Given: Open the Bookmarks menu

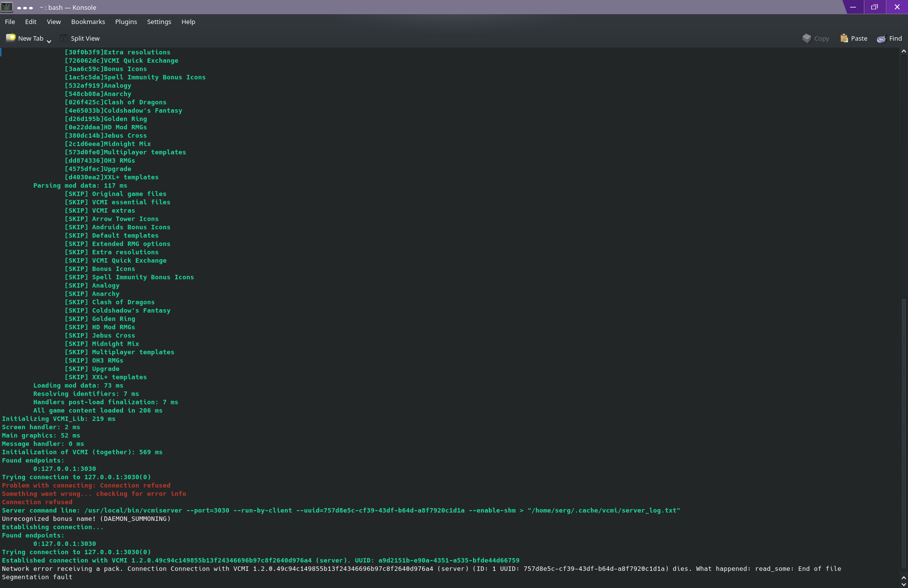Looking at the screenshot, I should pos(88,22).
